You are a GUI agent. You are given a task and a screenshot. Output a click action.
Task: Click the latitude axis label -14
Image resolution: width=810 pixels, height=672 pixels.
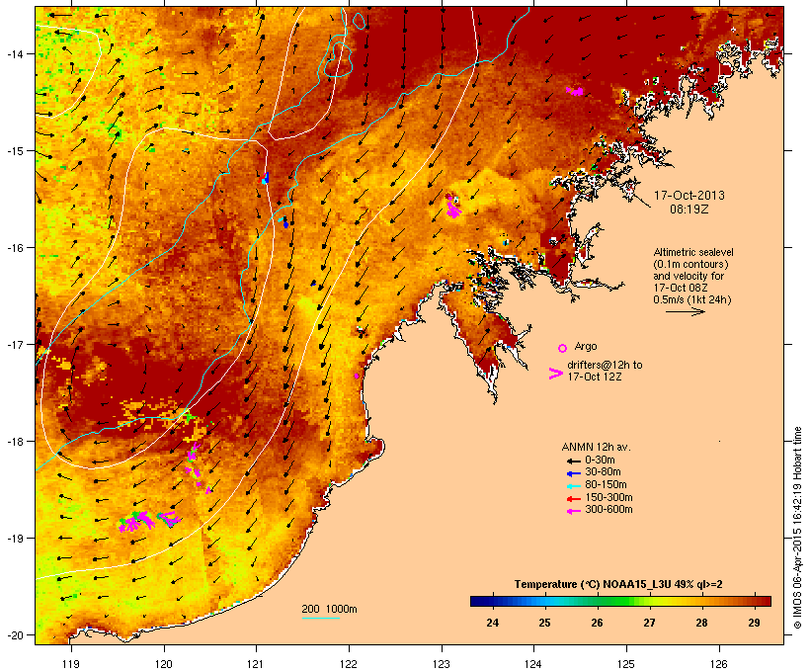[14, 53]
